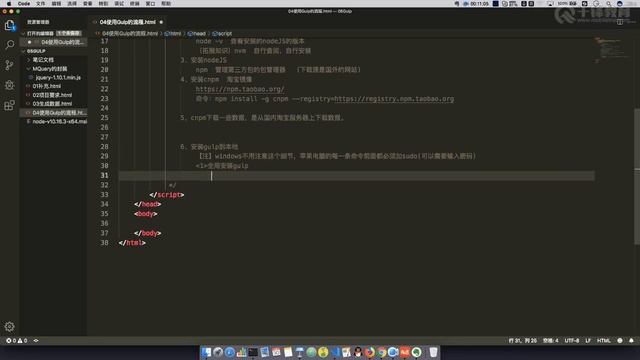Open Terminal from the Dock
This screenshot has height=360, width=640.
click(253, 352)
